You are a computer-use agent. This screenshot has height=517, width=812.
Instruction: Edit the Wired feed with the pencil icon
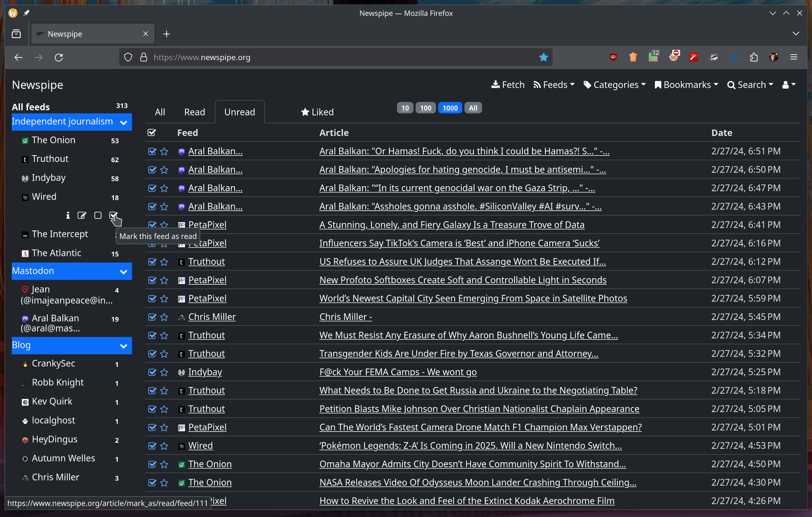(x=82, y=215)
